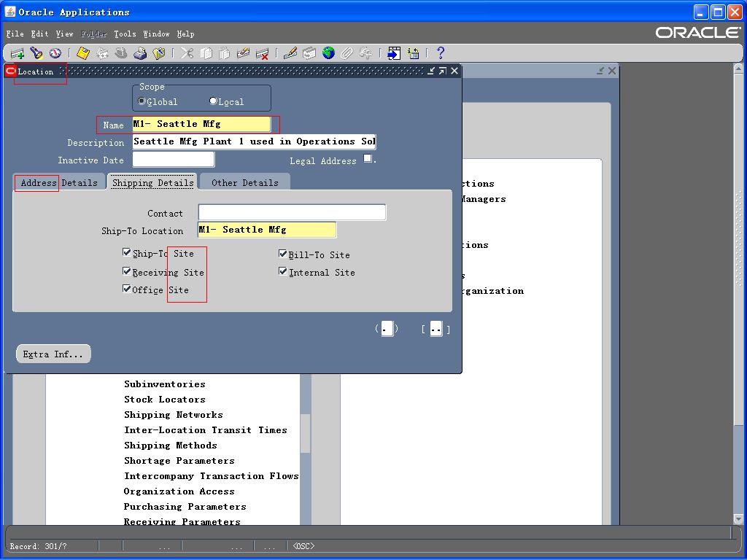Click the red Oracle icon on Location window
This screenshot has height=560, width=747.
[x=10, y=71]
